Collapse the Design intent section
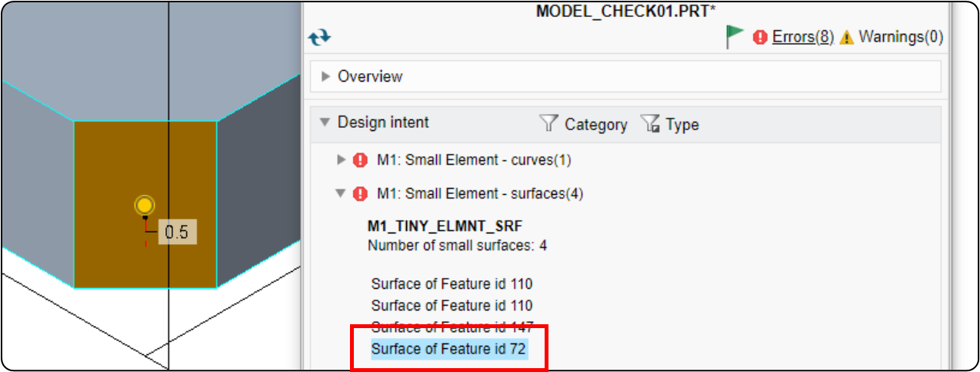980x372 pixels. click(x=325, y=122)
